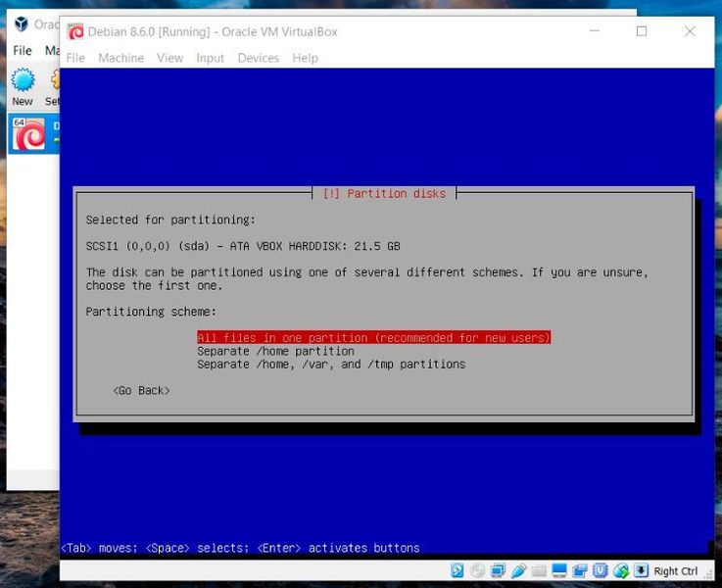Select 'All files in one partition' option
The height and width of the screenshot is (588, 722).
coord(373,337)
